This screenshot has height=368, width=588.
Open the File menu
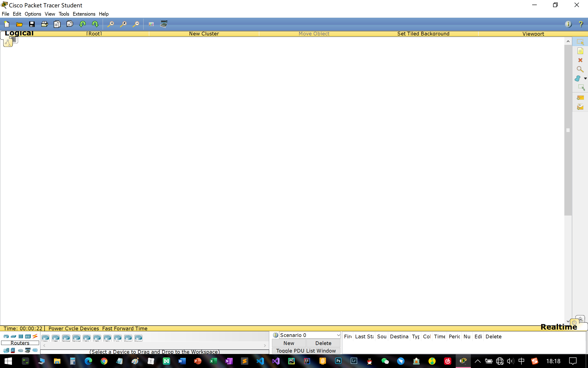click(5, 14)
